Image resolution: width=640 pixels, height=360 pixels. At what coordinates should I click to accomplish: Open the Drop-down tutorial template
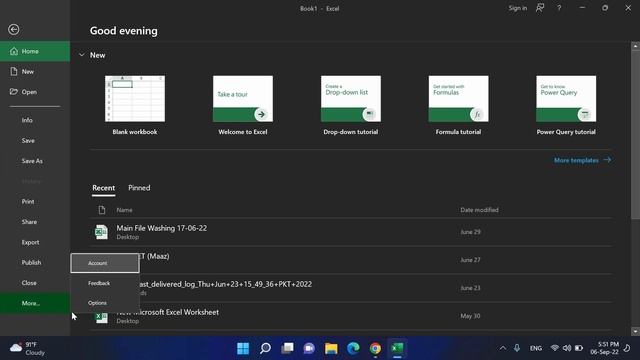[x=351, y=105]
